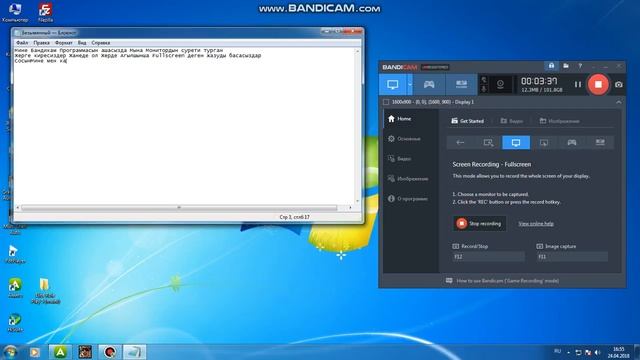
Task: Choose HDMI device icon in mode selector row
Action: click(600, 142)
